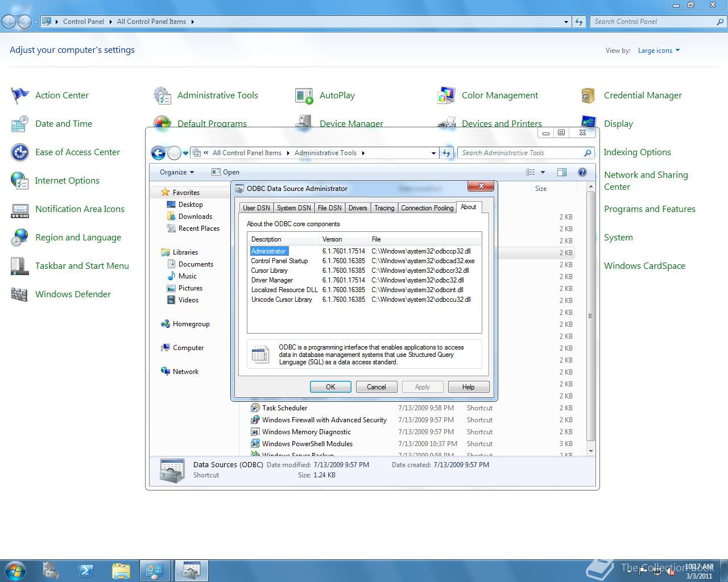Open Programs and Features link

coord(650,209)
